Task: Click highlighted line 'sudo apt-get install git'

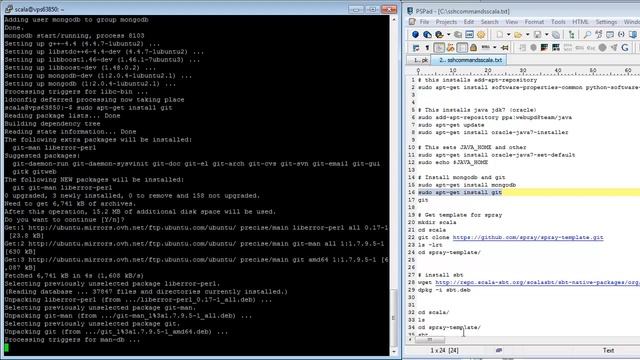Action: click(460, 192)
